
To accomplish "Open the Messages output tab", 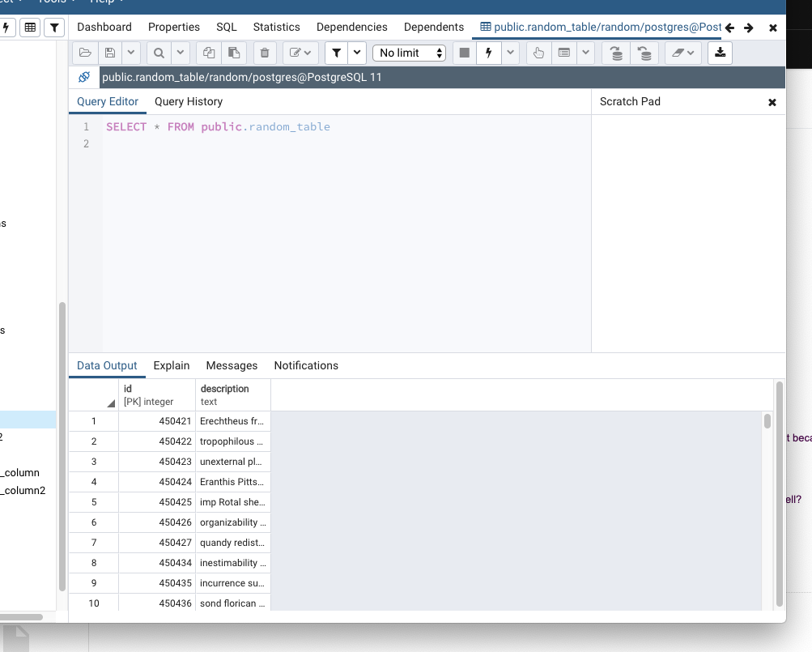I will 232,365.
